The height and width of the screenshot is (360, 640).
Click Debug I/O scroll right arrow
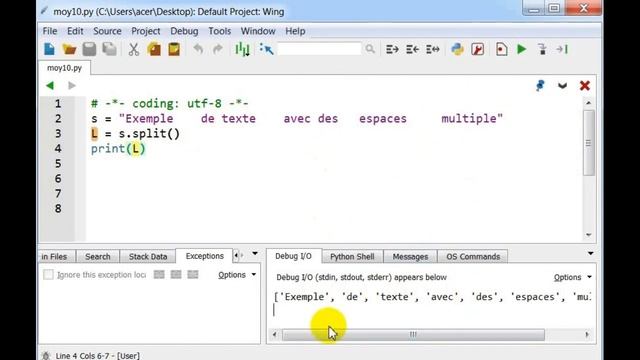(587, 335)
